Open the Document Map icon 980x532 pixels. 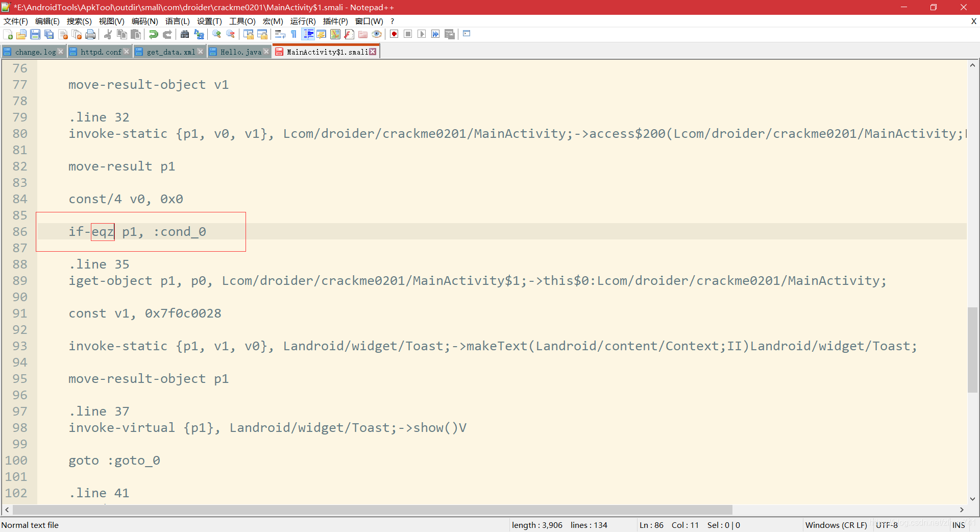335,34
